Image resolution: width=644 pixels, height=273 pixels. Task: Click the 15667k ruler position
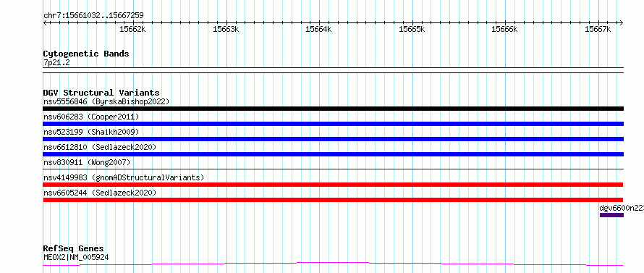click(598, 29)
